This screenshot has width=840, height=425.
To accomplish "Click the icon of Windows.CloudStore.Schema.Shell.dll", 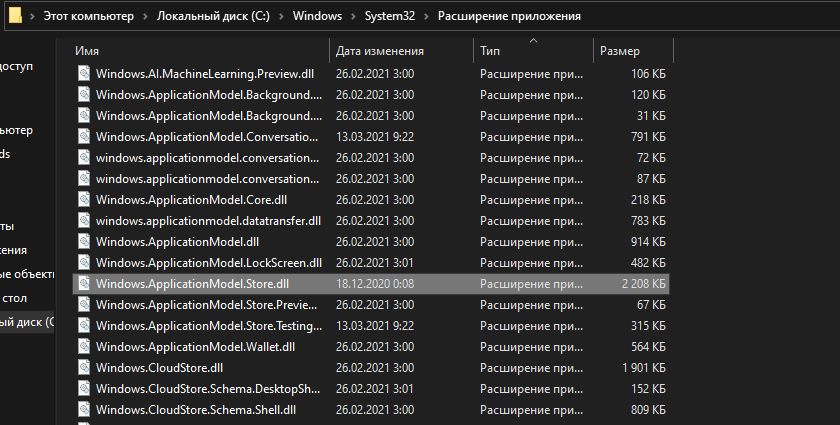I will 84,409.
